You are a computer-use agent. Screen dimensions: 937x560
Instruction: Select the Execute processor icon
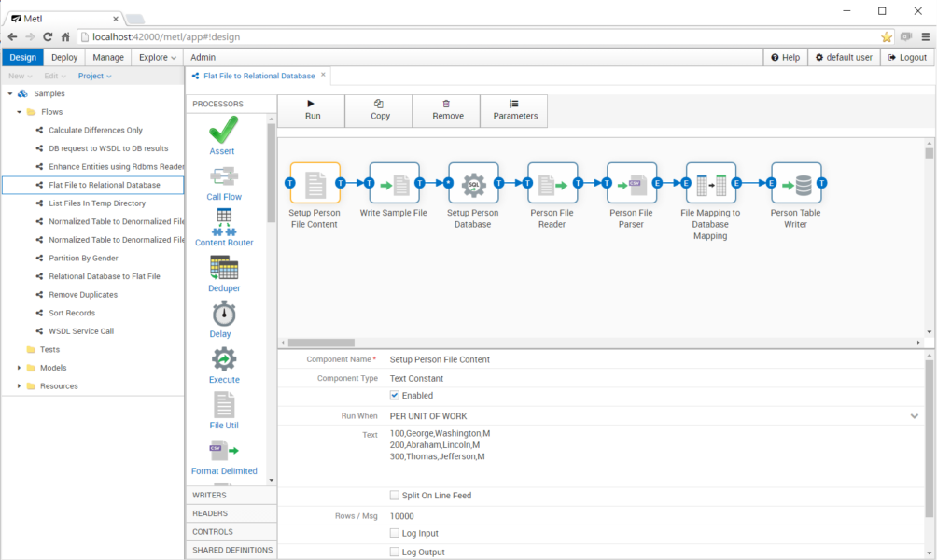tap(223, 359)
